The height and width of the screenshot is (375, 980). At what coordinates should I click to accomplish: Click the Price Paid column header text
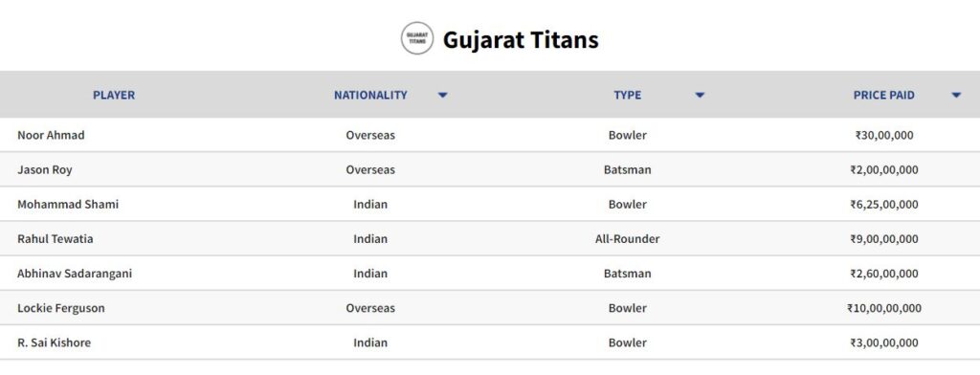tap(883, 95)
